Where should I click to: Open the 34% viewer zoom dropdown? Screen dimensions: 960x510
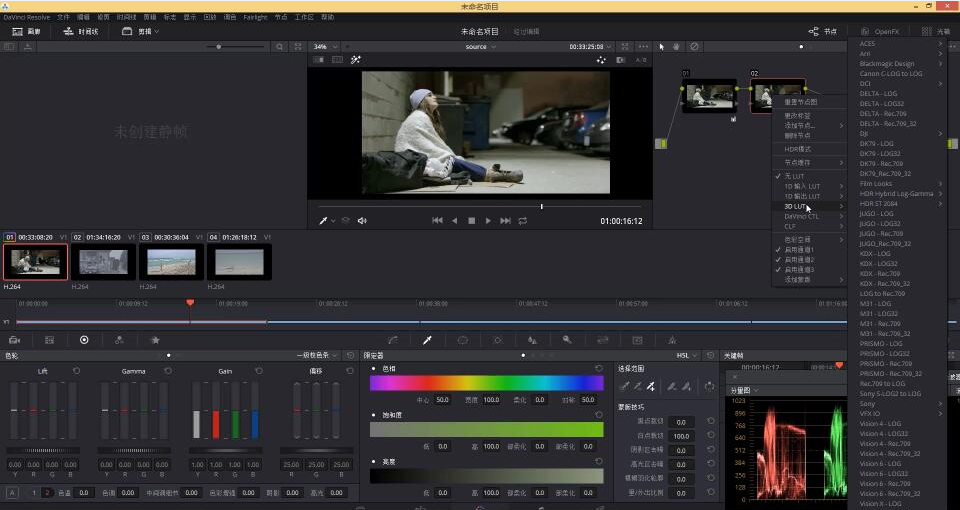click(325, 47)
